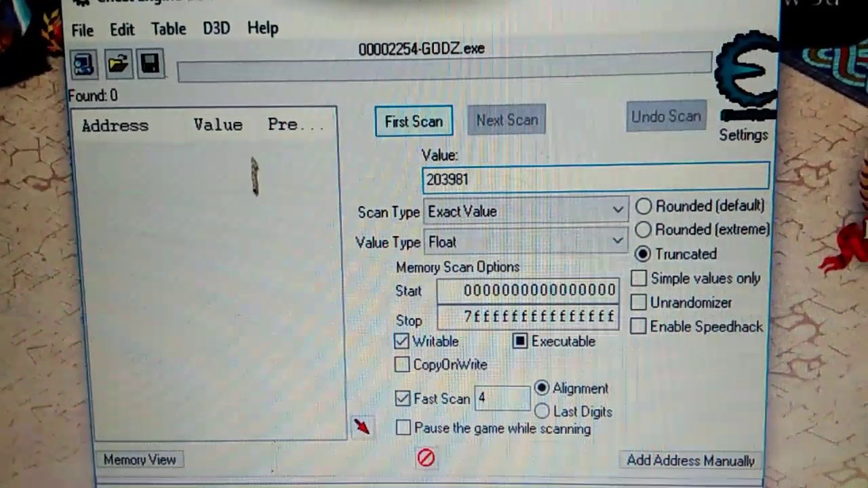Click the Address column header
Screen dimensions: 868x488
pyautogui.click(x=115, y=125)
